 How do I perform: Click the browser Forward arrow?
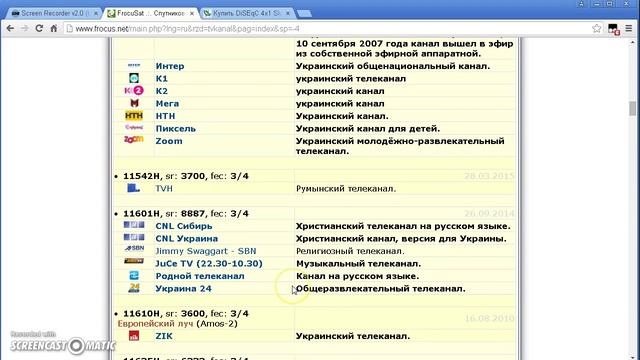coord(25,28)
